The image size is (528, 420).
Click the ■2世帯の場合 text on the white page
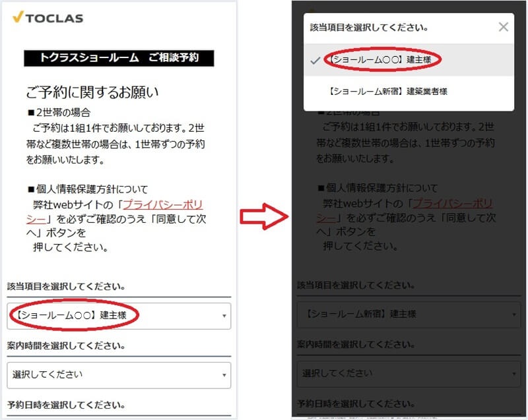tap(59, 112)
